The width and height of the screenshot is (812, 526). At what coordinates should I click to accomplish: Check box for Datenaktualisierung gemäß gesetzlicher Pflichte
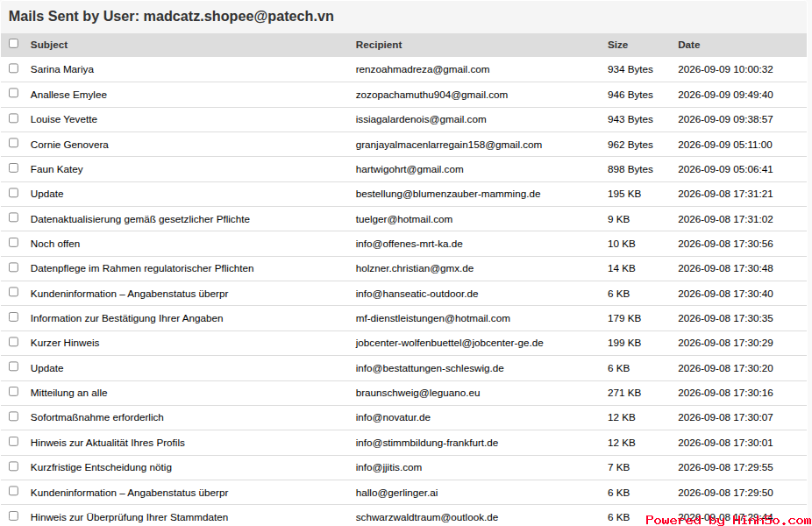pyautogui.click(x=13, y=217)
